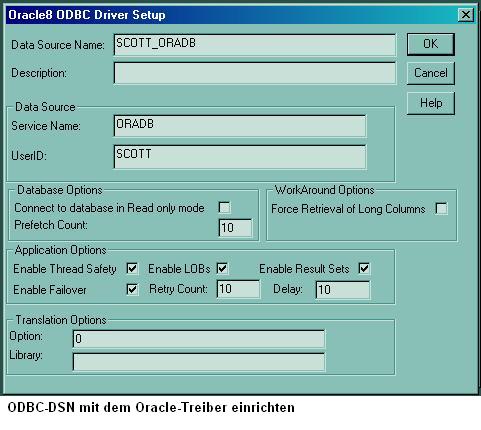Click the Delay value field
The height and width of the screenshot is (430, 481).
[343, 290]
